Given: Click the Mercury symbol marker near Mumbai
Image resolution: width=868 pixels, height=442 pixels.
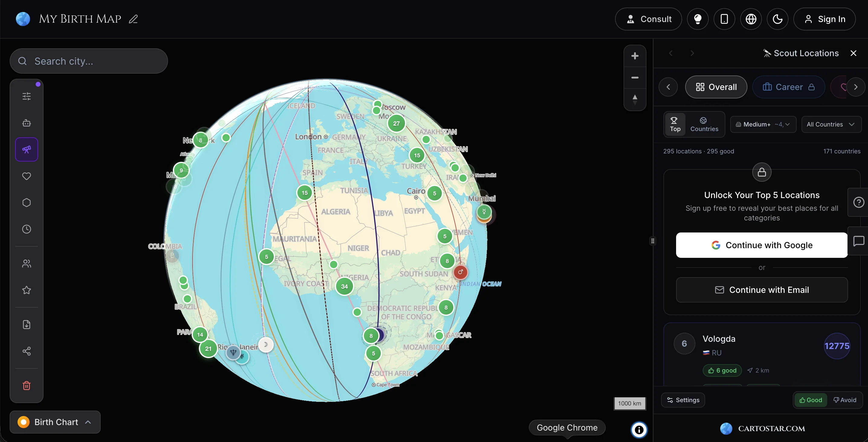Looking at the screenshot, I should pyautogui.click(x=484, y=212).
